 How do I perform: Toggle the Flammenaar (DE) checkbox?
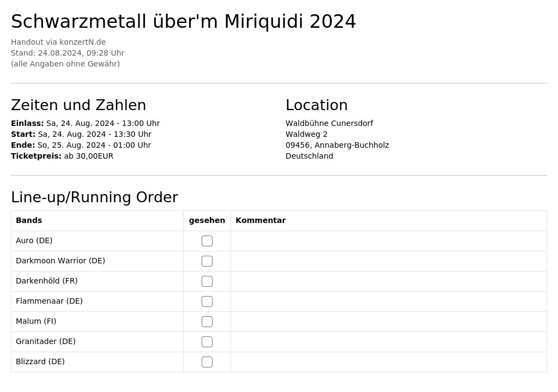point(207,301)
